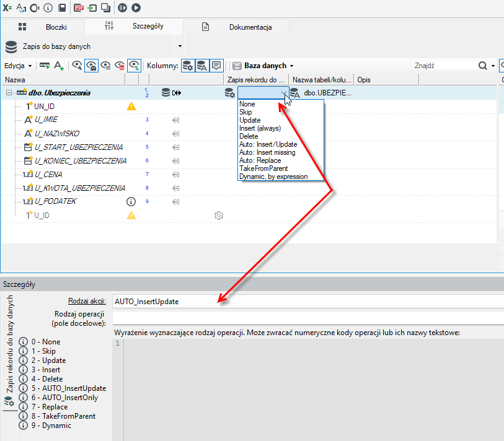Toggle the eye with arrows view button
Screen dimensions: 504x441
tap(134, 66)
